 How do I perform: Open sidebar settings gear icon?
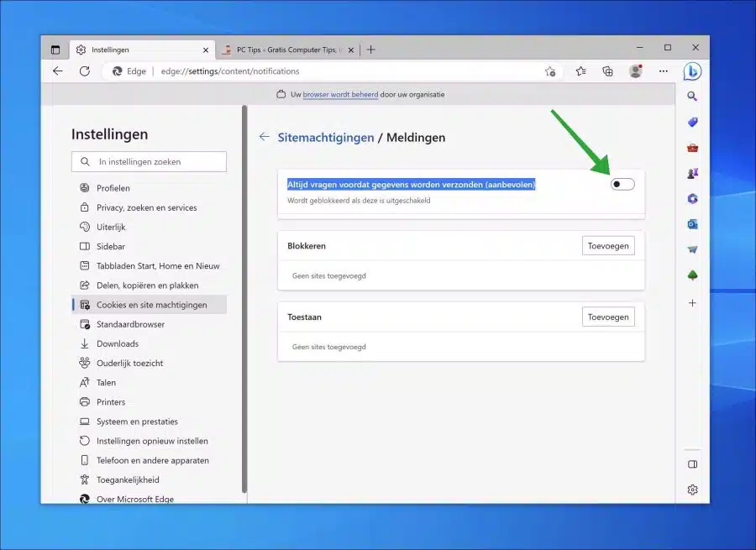point(692,490)
